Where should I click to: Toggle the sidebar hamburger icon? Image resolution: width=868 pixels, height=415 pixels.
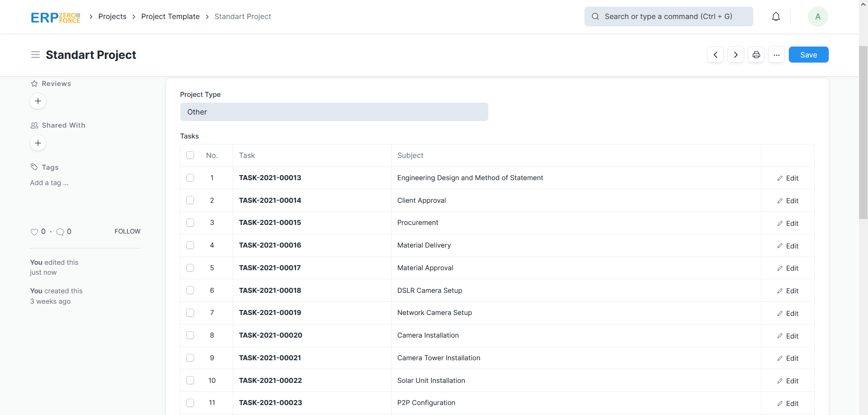(x=35, y=55)
